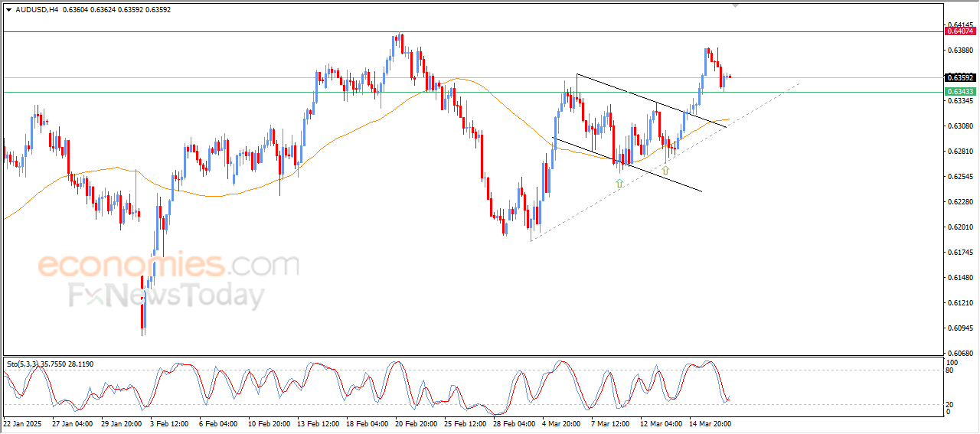This screenshot has height=434, width=980.
Task: Click the 0.60680 price axis value
Action: (960, 354)
